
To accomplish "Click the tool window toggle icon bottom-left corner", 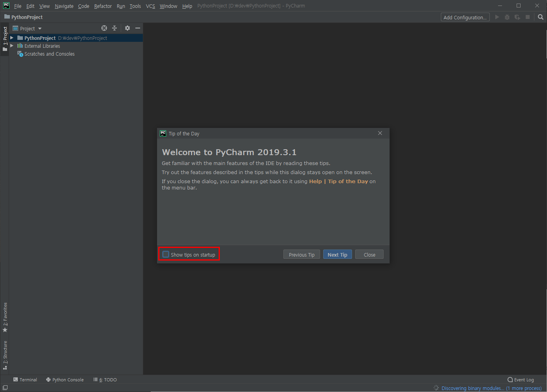I will click(5, 388).
